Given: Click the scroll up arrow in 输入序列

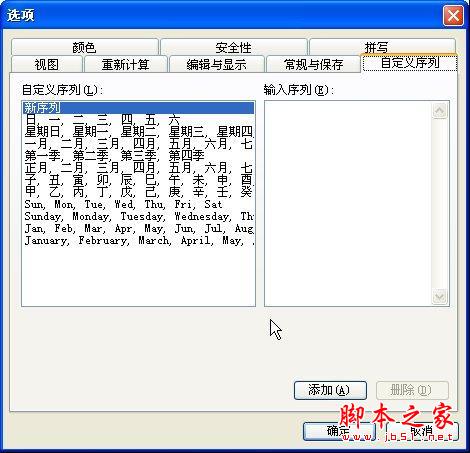Looking at the screenshot, I should [x=440, y=111].
